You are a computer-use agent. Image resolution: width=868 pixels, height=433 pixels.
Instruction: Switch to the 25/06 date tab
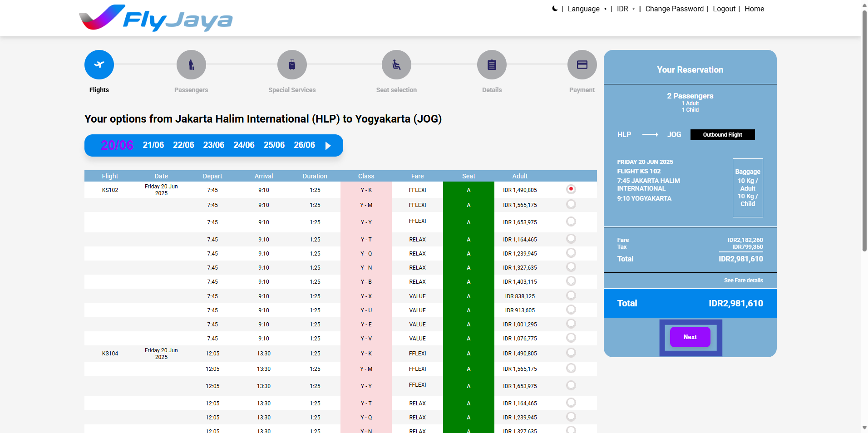click(x=274, y=145)
